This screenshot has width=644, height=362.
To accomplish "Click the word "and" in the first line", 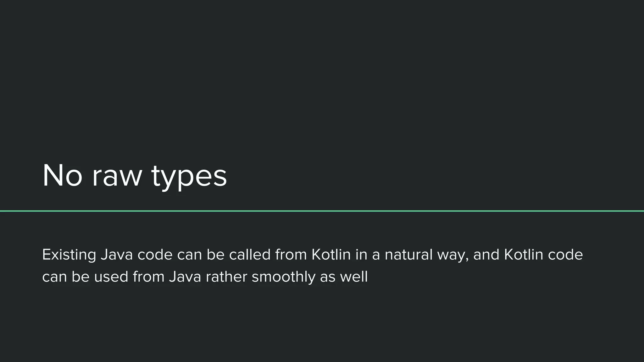I will [486, 255].
